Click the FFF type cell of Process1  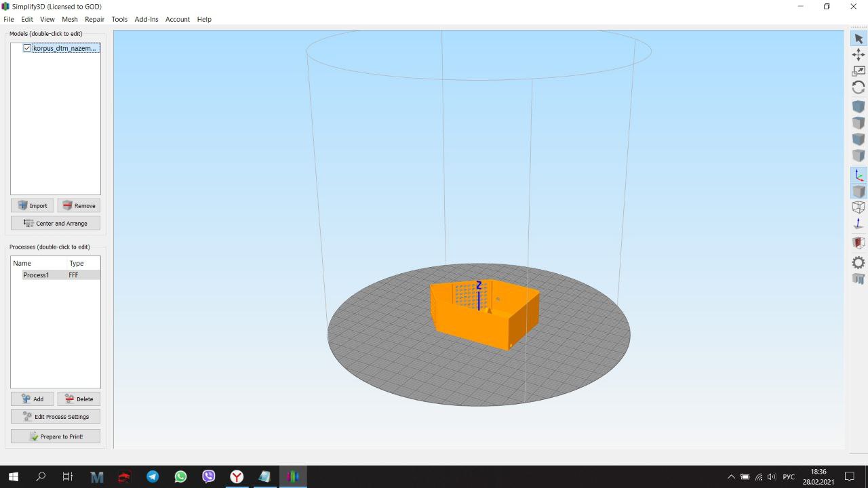[73, 275]
